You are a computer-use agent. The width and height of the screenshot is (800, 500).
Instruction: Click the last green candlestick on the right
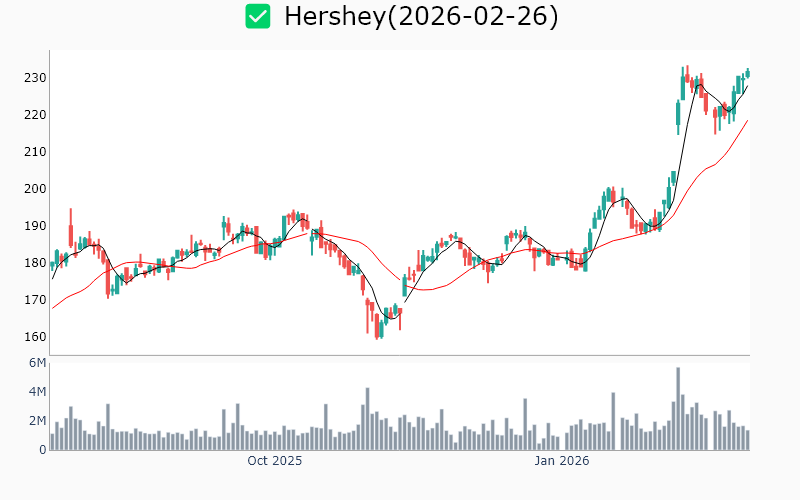tap(747, 72)
